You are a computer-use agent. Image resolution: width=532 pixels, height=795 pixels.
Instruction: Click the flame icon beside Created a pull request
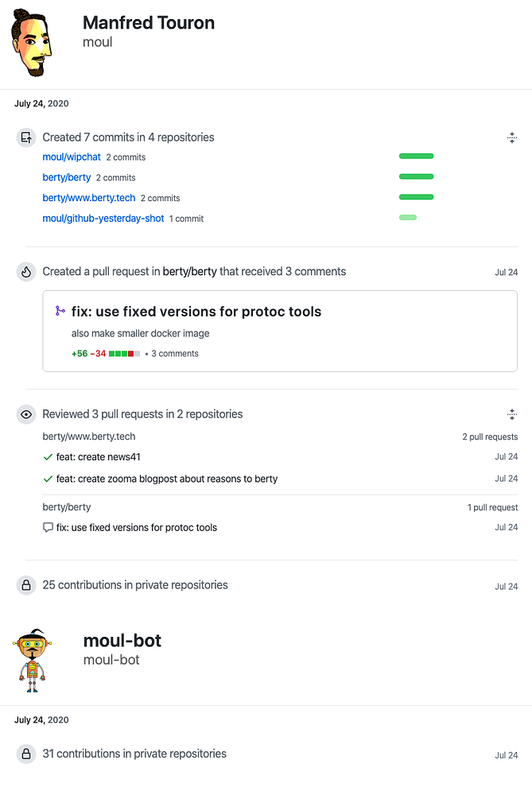(x=26, y=272)
